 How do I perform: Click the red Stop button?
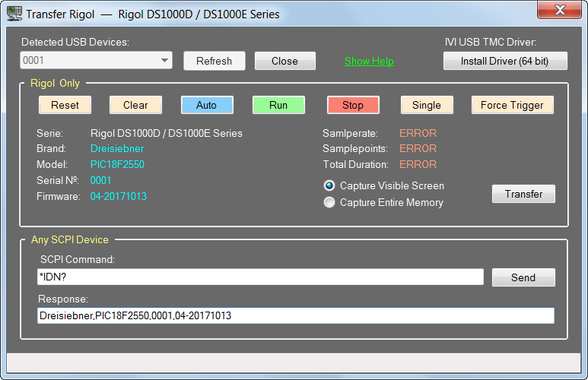pos(353,105)
